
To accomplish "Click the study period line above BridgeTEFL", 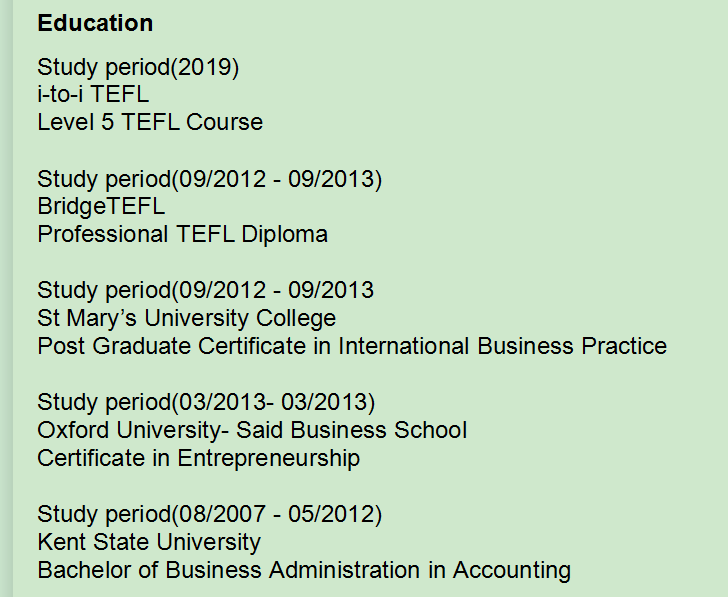I will [209, 179].
